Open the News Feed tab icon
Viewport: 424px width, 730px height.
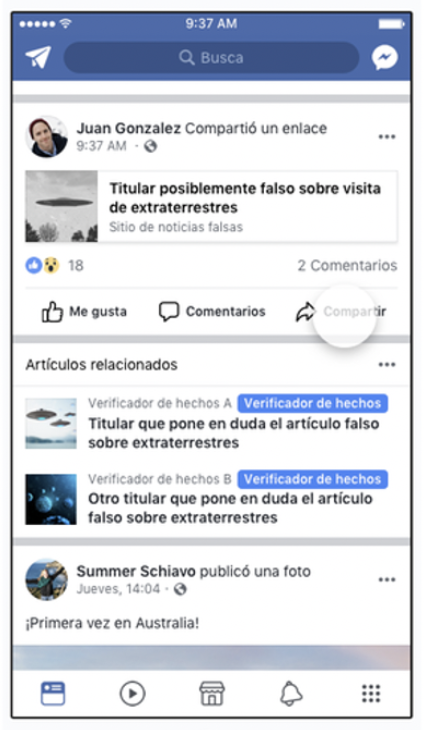click(53, 693)
